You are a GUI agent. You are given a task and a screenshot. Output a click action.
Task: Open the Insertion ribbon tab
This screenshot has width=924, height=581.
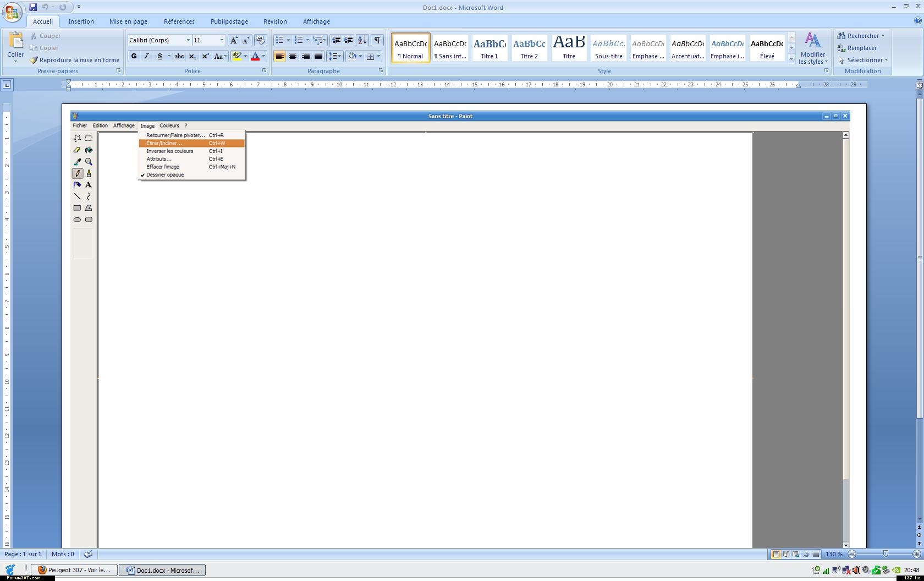pyautogui.click(x=81, y=21)
